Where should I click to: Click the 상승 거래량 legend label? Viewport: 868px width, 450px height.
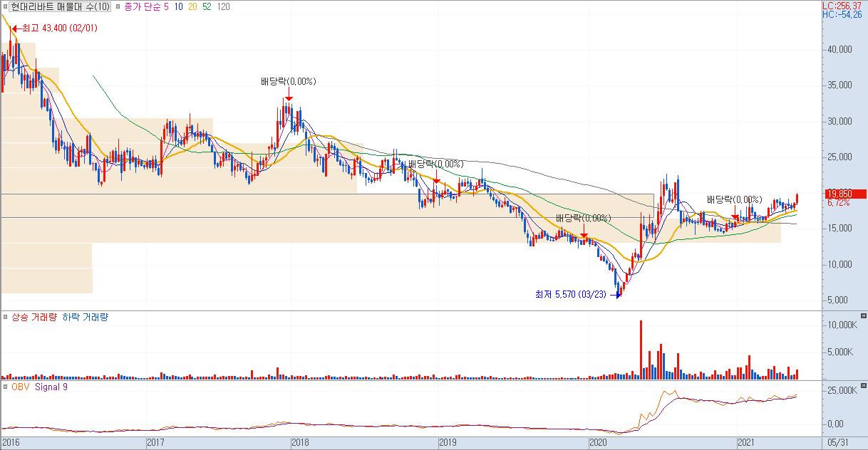point(33,318)
